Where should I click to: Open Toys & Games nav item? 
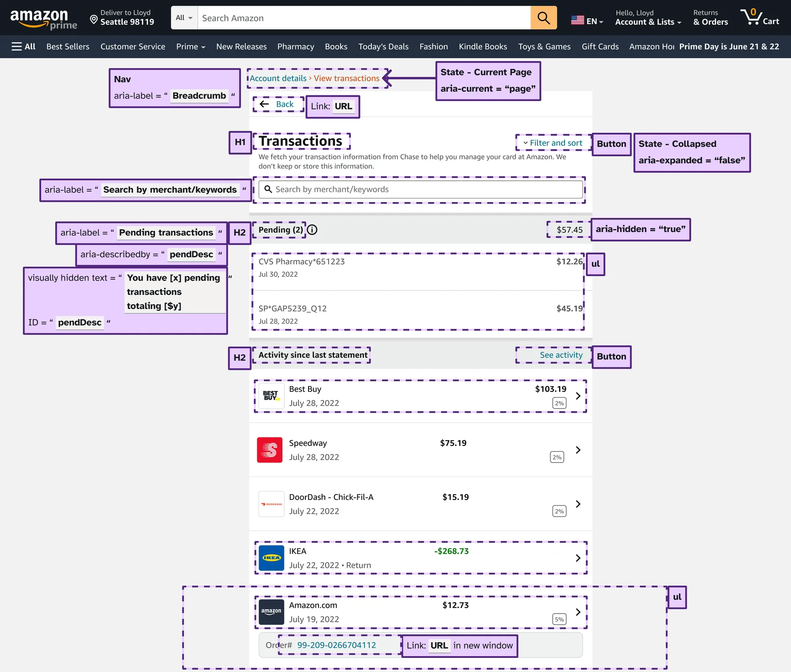pyautogui.click(x=544, y=47)
